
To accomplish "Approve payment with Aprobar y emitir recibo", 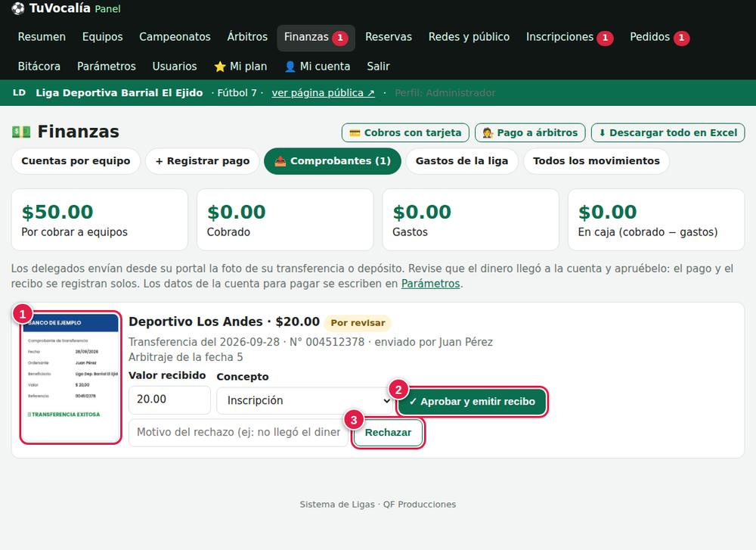I will pos(472,402).
